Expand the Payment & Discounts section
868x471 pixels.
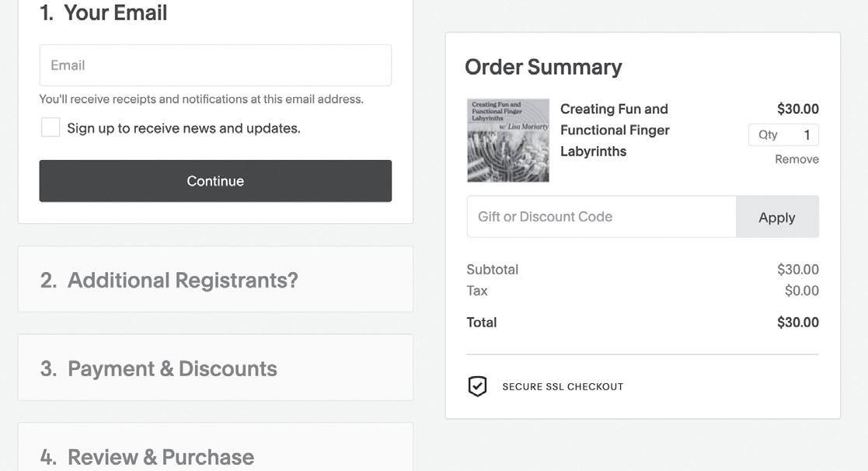point(159,368)
